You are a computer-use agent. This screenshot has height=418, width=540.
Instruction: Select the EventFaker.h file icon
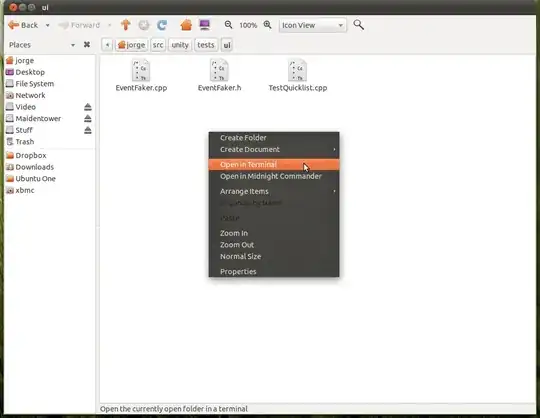pos(219,71)
